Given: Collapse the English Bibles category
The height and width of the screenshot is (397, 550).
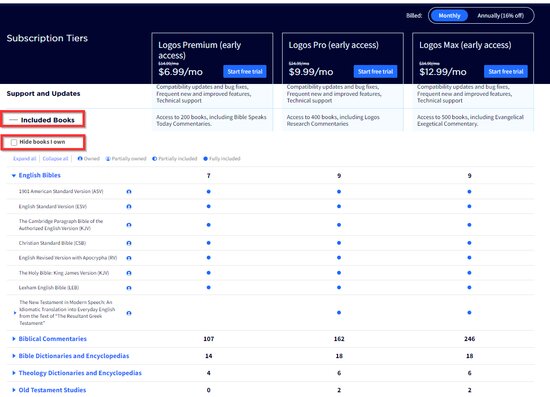Looking at the screenshot, I should (x=14, y=175).
